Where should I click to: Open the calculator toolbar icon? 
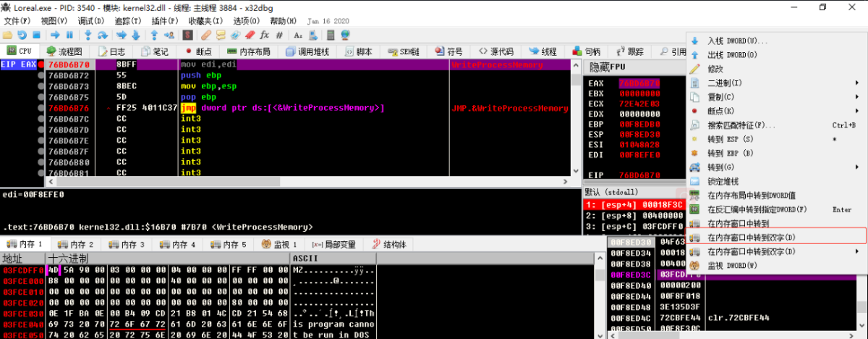(331, 35)
